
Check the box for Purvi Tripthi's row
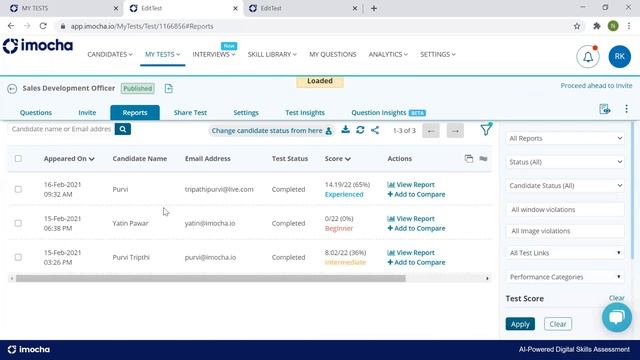pos(18,257)
